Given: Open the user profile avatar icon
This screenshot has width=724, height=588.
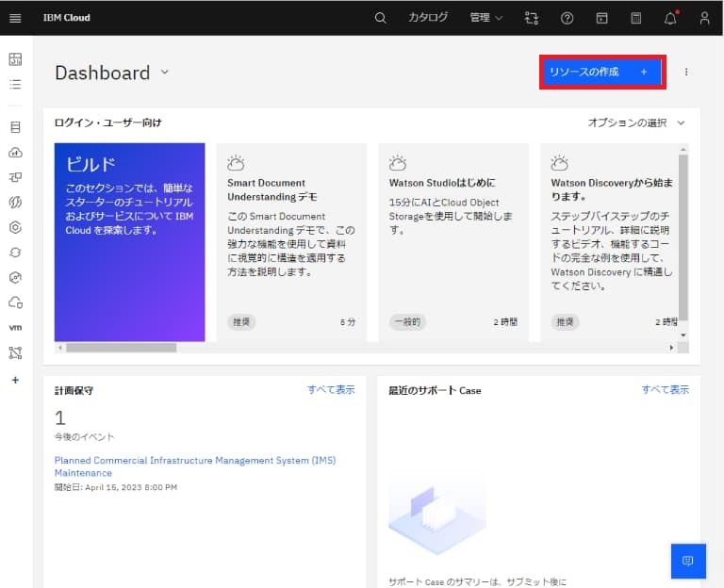Looking at the screenshot, I should (x=704, y=18).
